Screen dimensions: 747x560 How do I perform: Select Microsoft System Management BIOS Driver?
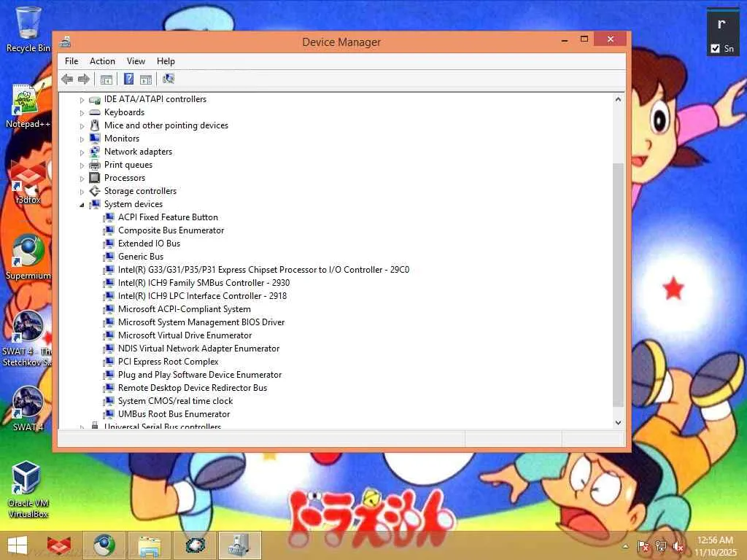(201, 322)
